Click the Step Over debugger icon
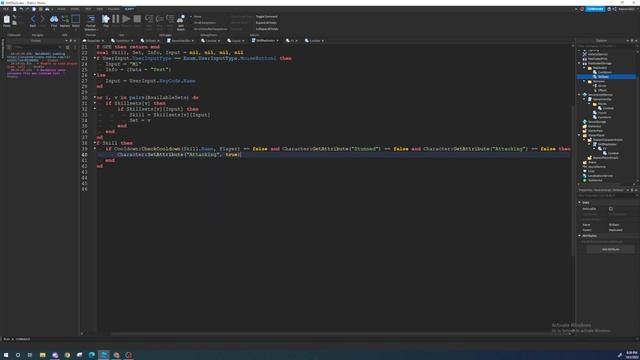 coord(160,19)
